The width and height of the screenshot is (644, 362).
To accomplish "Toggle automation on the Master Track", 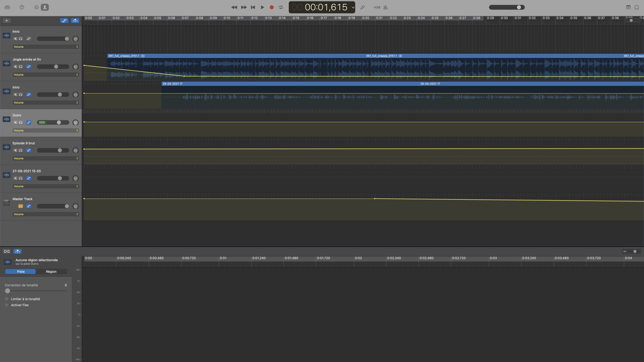I will click(29, 206).
